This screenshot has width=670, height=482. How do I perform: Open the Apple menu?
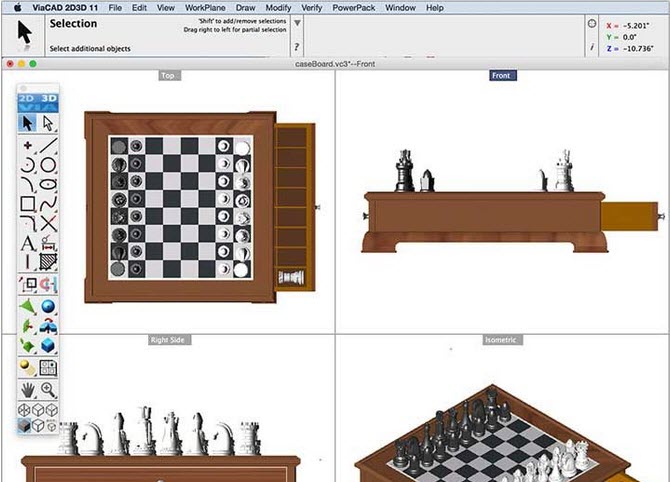click(18, 8)
